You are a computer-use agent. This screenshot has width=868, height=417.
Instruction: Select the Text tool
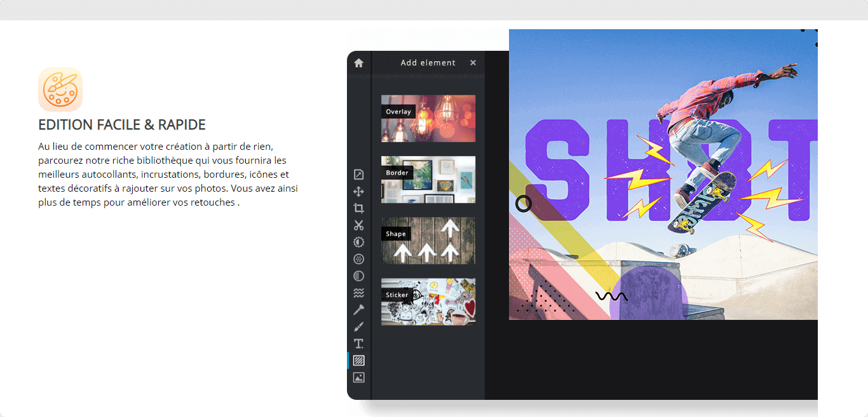(358, 343)
